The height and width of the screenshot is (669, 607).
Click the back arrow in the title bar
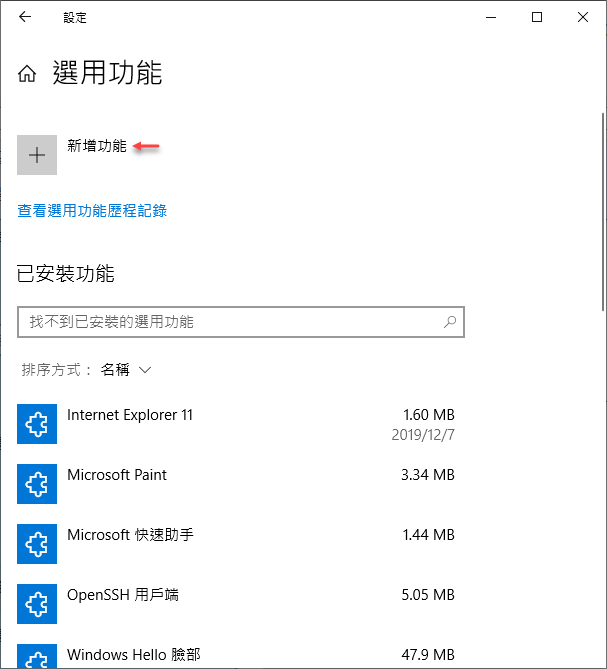point(25,17)
